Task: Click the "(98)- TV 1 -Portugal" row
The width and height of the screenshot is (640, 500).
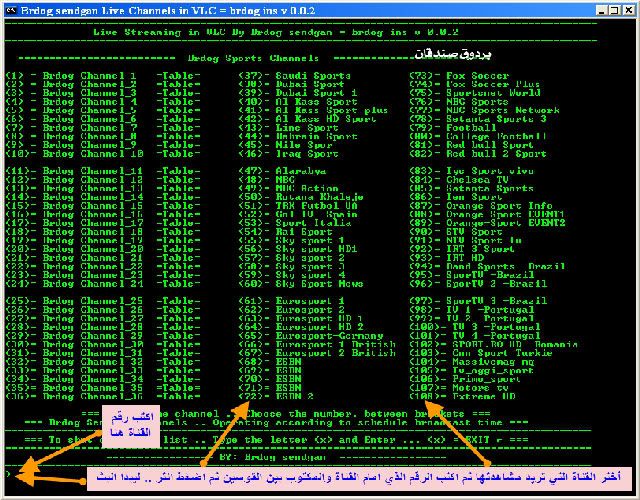Action: 472,310
